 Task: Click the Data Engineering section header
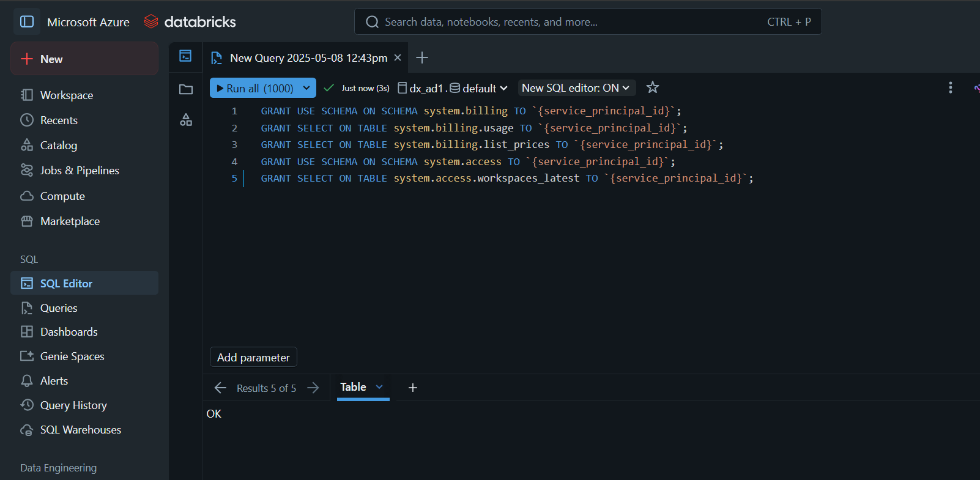[58, 468]
